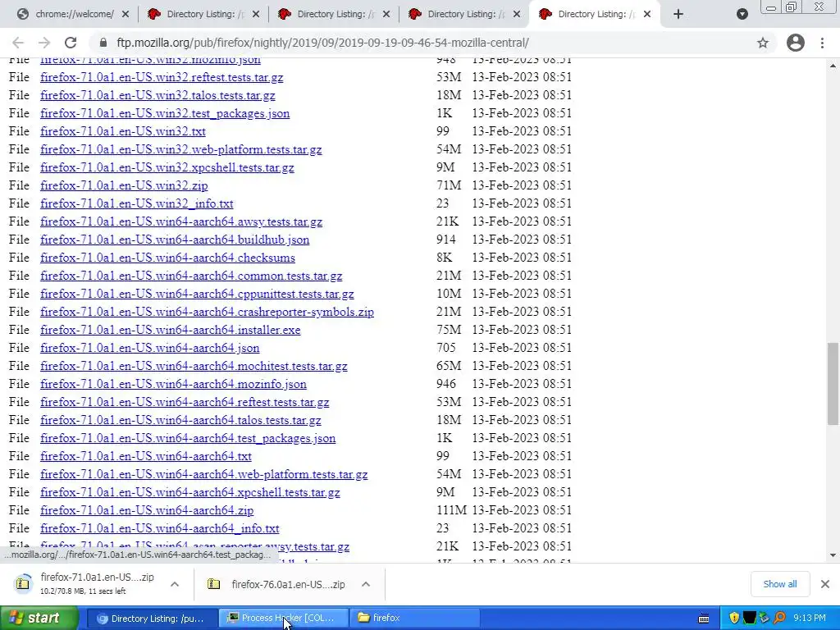Select the active fifth Directory Listing tab
The height and width of the screenshot is (630, 840).
pos(596,15)
